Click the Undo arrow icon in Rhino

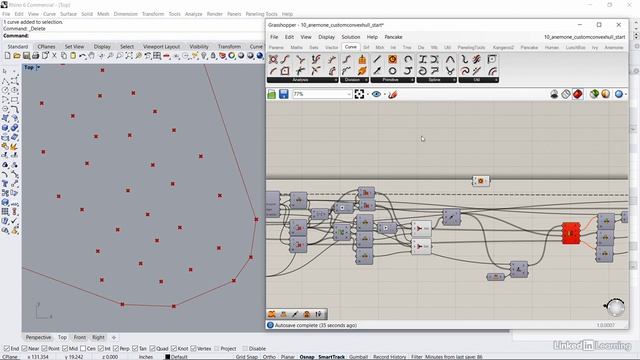coord(82,56)
